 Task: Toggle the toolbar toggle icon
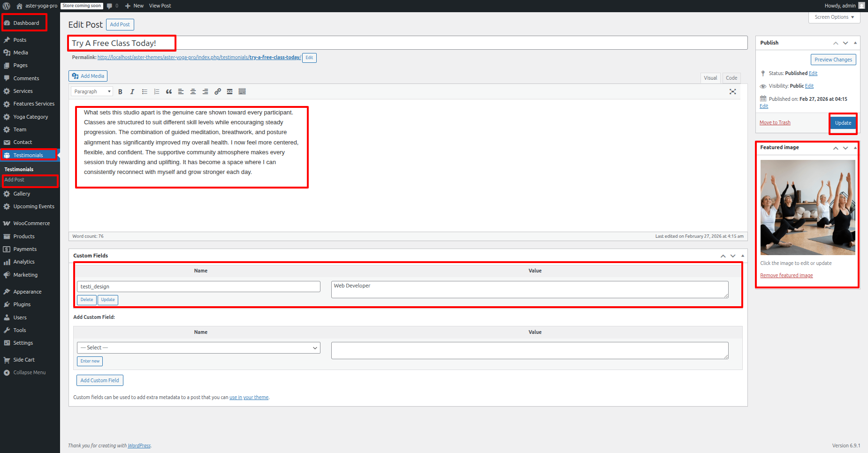[x=242, y=92]
